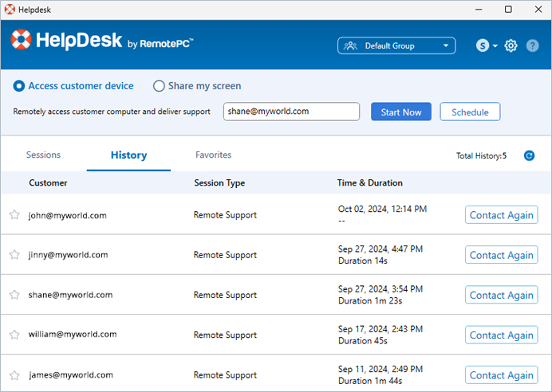Image resolution: width=552 pixels, height=392 pixels.
Task: Click the HelpDesk lifebuoy logo
Action: pos(22,40)
